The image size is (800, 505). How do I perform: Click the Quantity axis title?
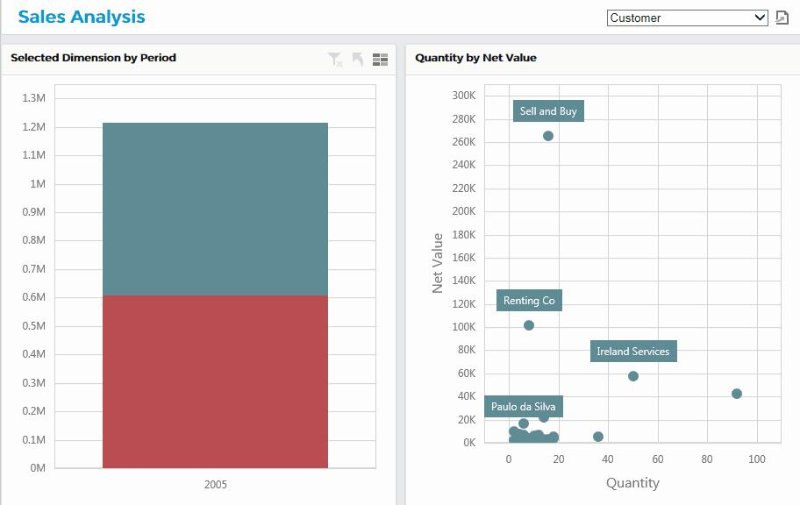(x=633, y=483)
